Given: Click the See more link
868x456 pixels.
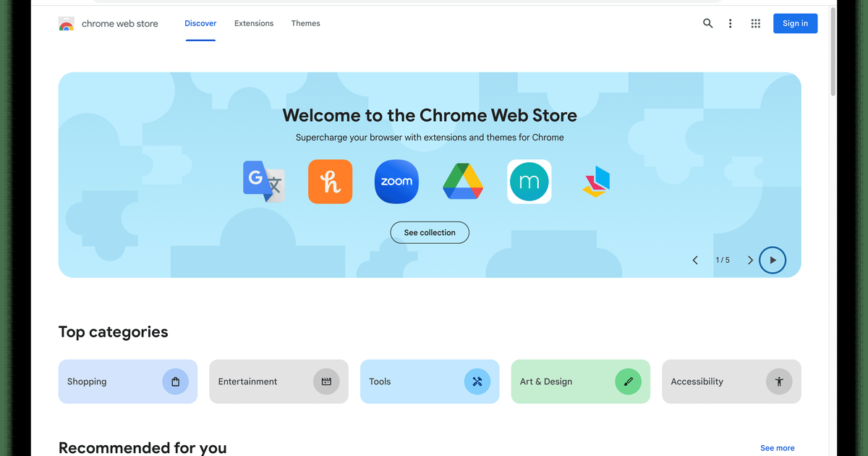Looking at the screenshot, I should (778, 448).
